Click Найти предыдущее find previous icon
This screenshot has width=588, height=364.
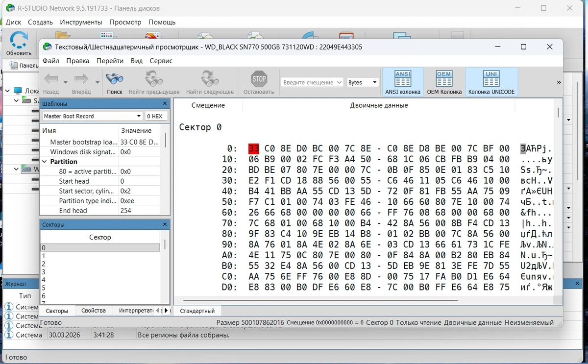point(154,78)
